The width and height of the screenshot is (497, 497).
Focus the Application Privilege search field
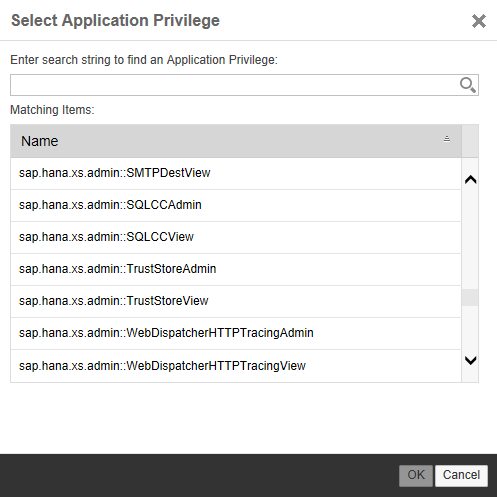point(244,85)
